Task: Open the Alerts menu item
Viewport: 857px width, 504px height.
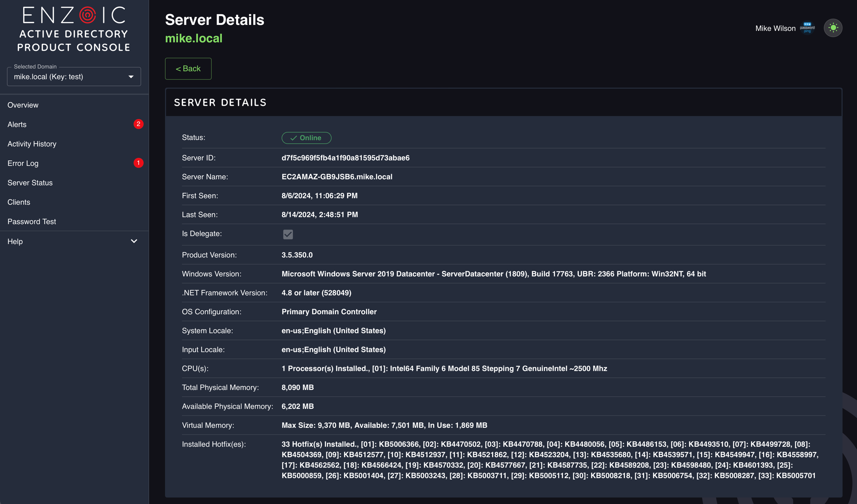Action: (x=17, y=125)
